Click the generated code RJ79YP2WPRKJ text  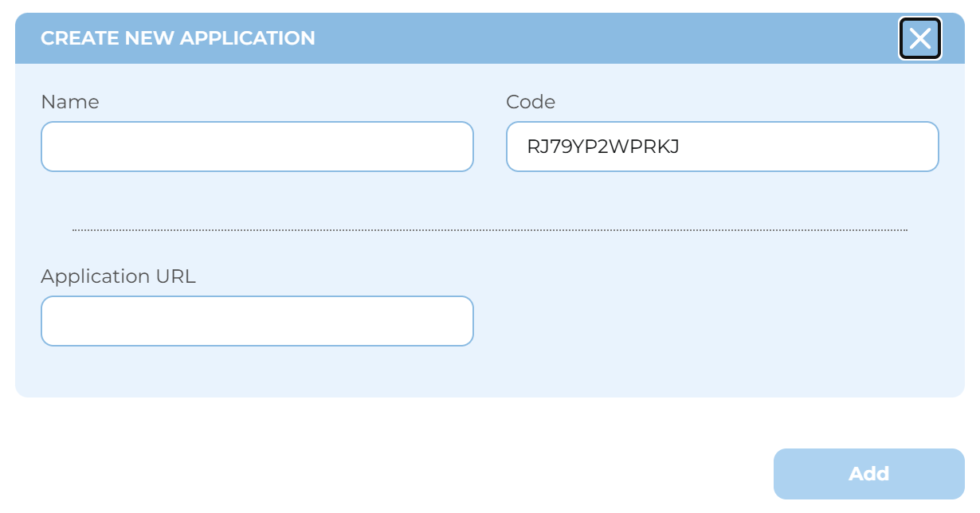pyautogui.click(x=603, y=147)
